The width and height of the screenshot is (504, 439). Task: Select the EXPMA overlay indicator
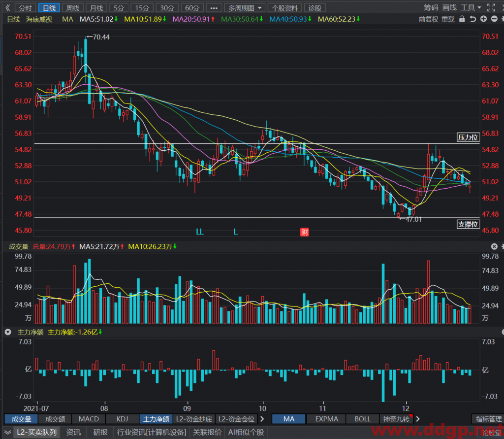tap(327, 419)
